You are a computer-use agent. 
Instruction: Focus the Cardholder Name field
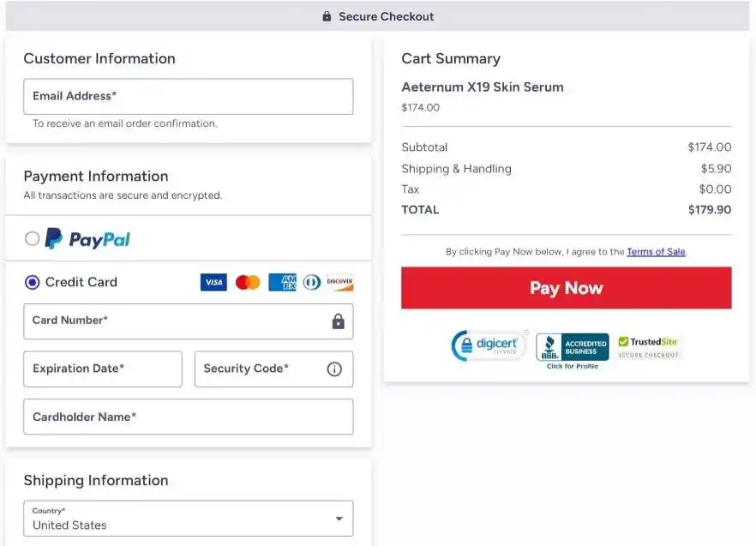pyautogui.click(x=189, y=417)
